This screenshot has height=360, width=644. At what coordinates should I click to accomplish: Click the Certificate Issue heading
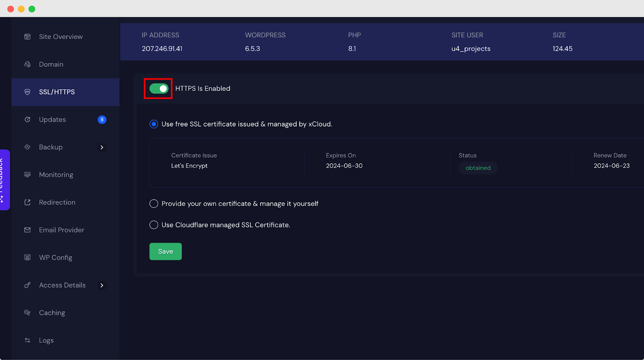[194, 155]
